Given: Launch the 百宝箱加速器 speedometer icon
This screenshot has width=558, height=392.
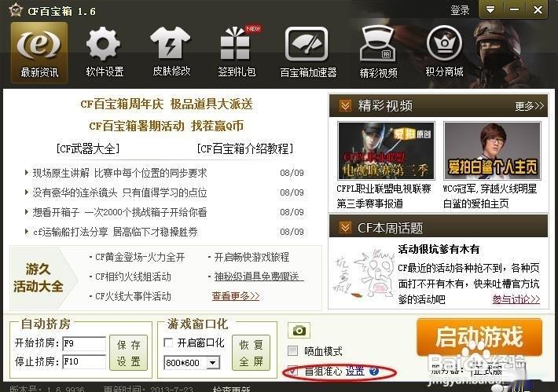Looking at the screenshot, I should tap(308, 53).
